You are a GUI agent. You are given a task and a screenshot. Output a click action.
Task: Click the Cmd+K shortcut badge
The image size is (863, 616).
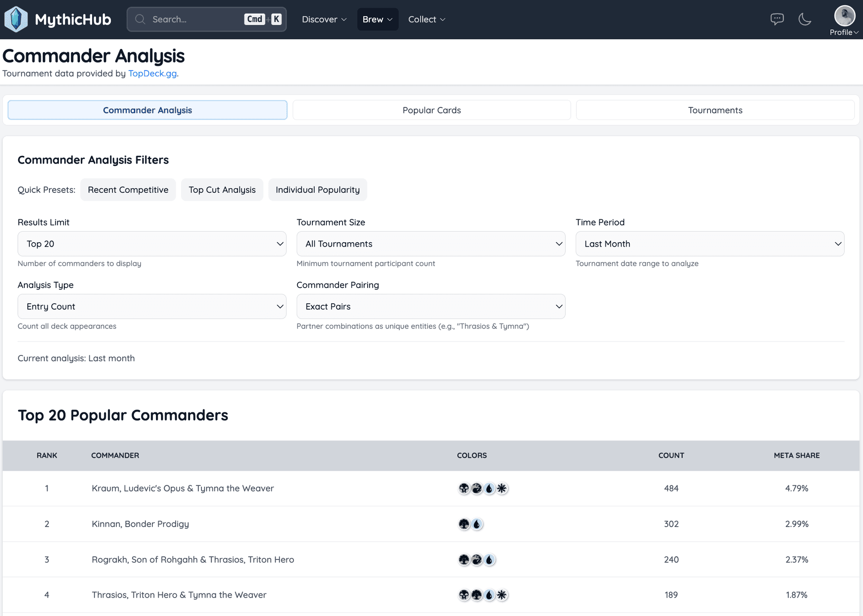[263, 19]
